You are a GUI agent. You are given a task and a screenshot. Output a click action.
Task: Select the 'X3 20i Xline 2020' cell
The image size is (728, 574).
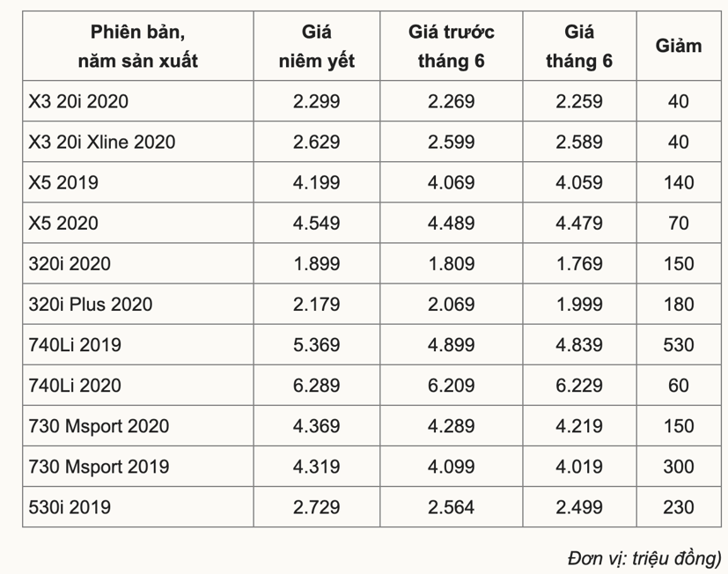coord(102,142)
